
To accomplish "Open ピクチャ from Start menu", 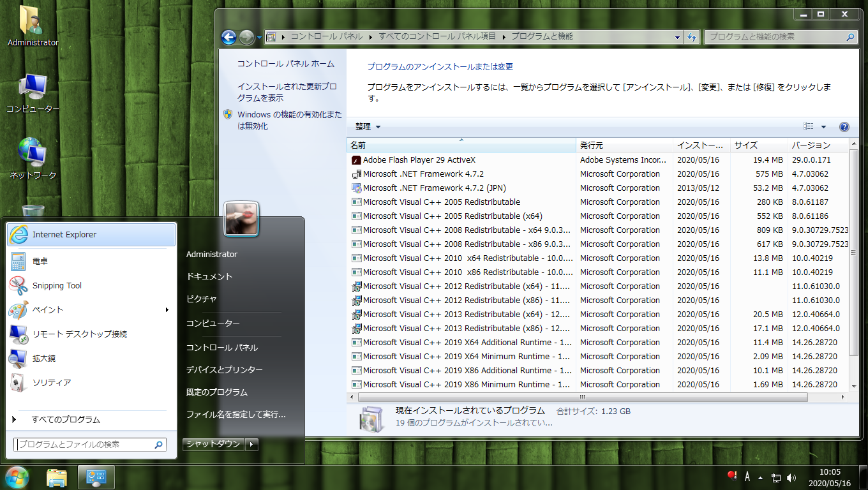I will (x=202, y=299).
